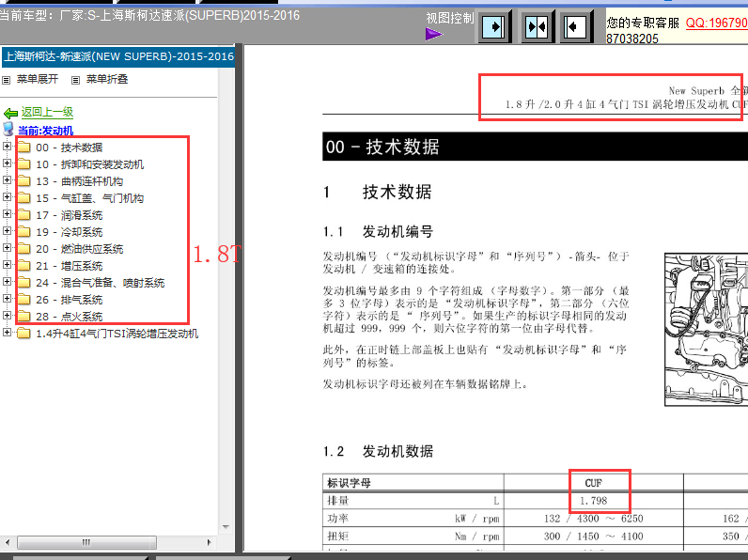Open tree item 1.4升4缸4气门TSI涡轮增压发动机
Screen dimensions: 748x560
pyautogui.click(x=117, y=334)
